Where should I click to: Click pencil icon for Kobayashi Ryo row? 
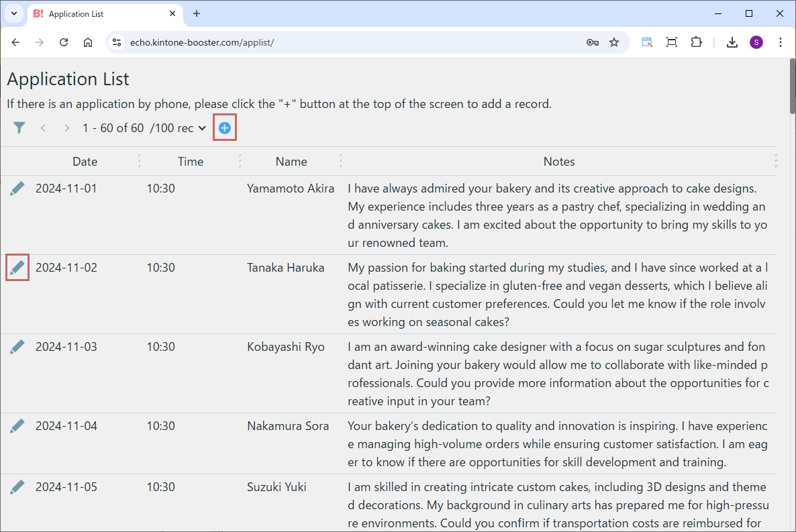(17, 348)
